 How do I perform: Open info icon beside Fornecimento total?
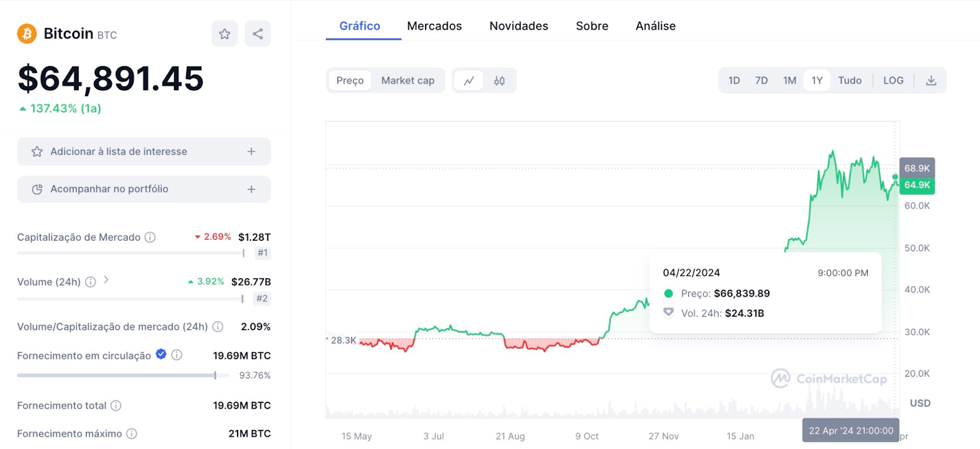116,406
